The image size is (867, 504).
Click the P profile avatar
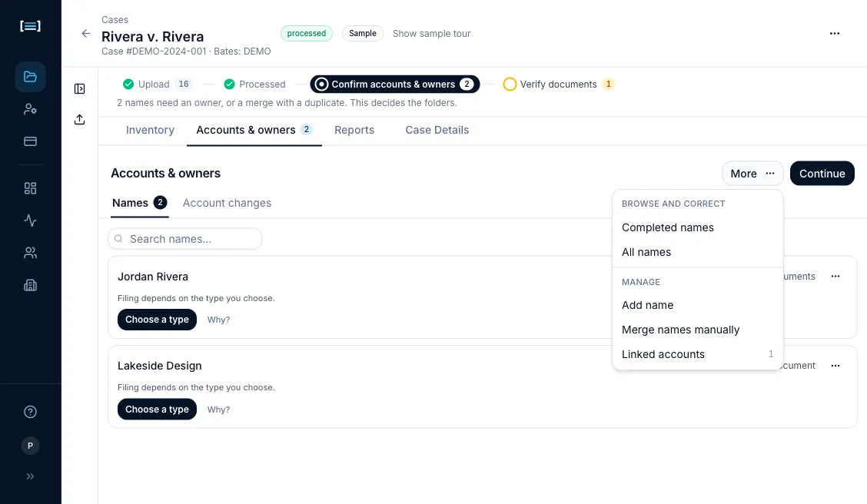31,446
